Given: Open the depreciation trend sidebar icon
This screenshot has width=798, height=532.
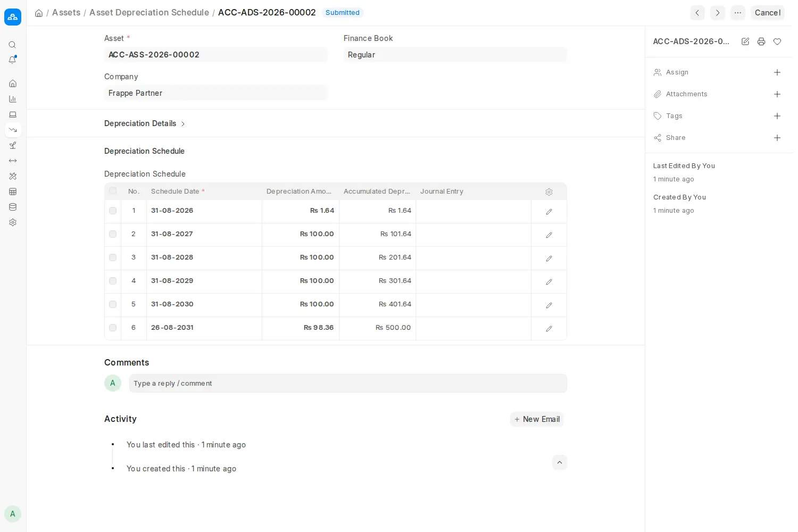Looking at the screenshot, I should (13, 130).
